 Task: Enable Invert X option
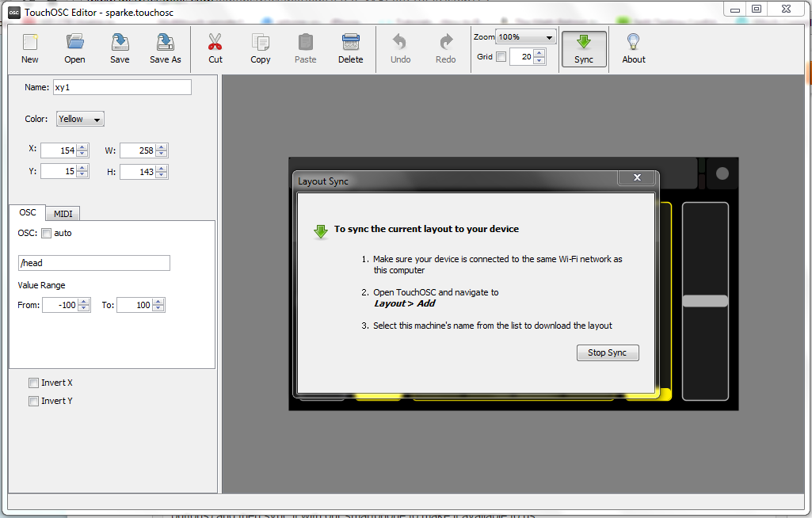click(33, 383)
